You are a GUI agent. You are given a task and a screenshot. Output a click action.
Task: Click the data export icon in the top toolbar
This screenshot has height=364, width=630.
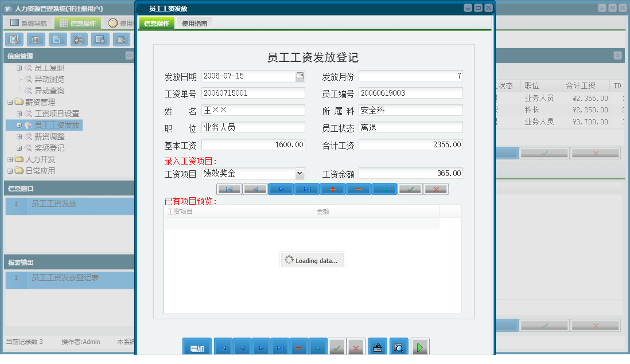(121, 40)
